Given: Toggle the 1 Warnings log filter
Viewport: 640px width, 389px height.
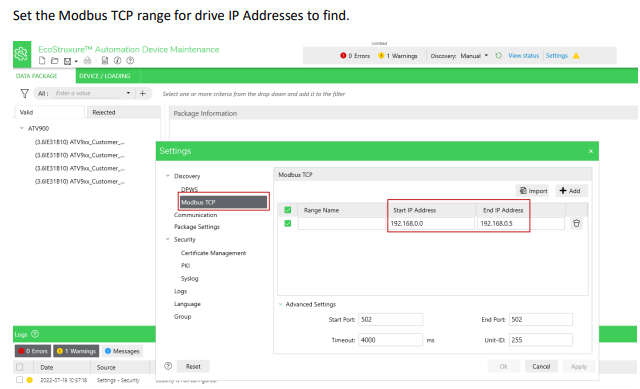Looking at the screenshot, I should [x=76, y=351].
